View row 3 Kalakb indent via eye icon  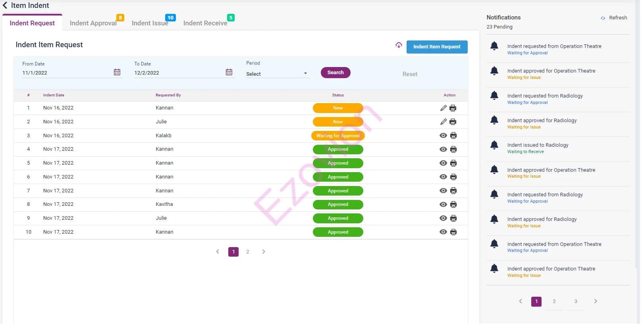pyautogui.click(x=443, y=136)
